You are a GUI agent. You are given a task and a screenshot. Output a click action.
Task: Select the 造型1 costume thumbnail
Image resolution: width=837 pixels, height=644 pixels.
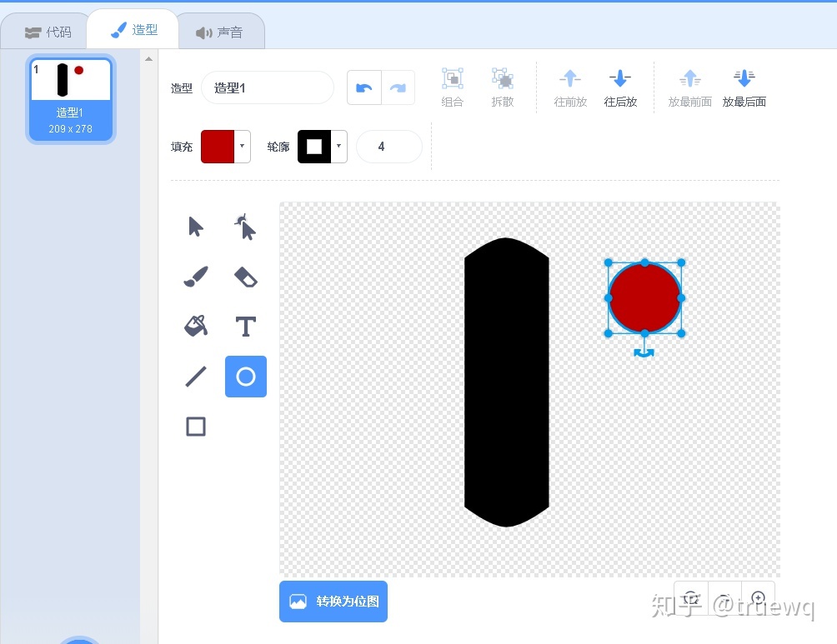[71, 98]
